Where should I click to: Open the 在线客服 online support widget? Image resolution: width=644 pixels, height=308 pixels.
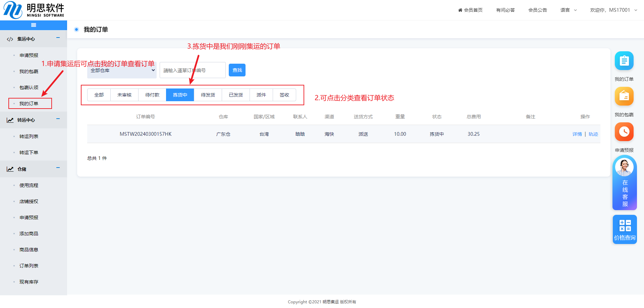pyautogui.click(x=624, y=183)
